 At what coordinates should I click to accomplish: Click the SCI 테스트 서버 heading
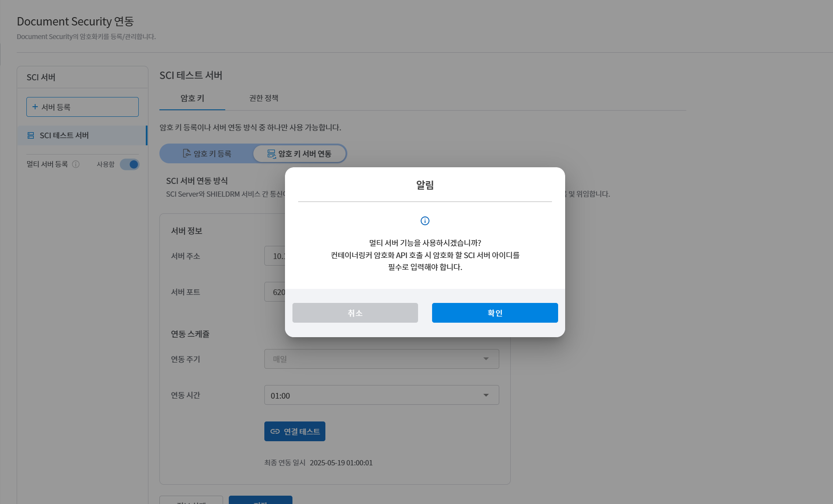coord(191,76)
